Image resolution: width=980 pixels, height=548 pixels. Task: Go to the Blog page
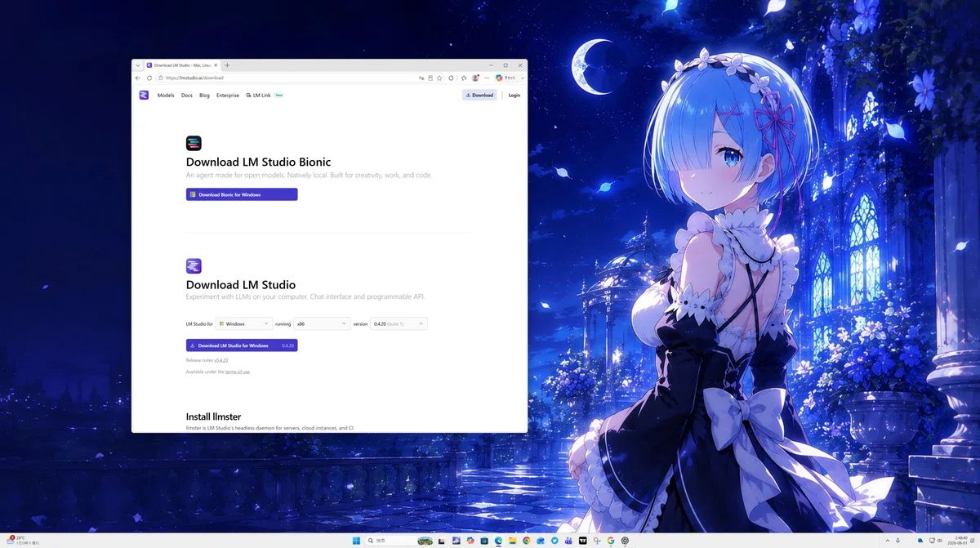click(204, 96)
